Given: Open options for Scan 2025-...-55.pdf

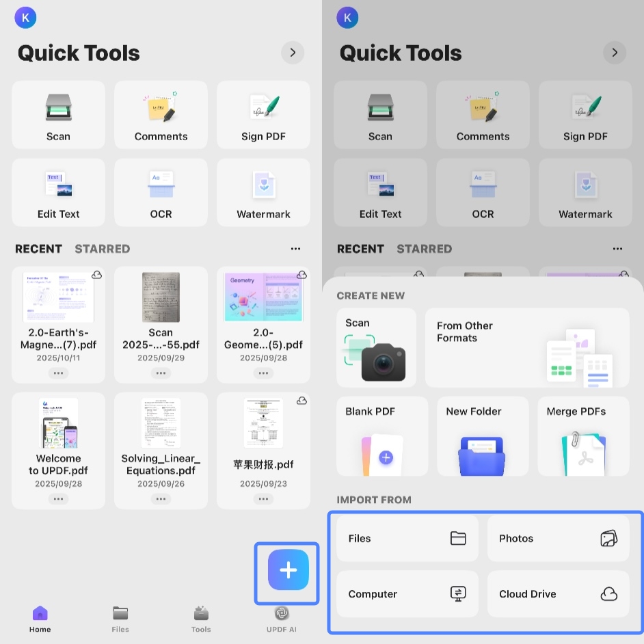Looking at the screenshot, I should (x=161, y=373).
